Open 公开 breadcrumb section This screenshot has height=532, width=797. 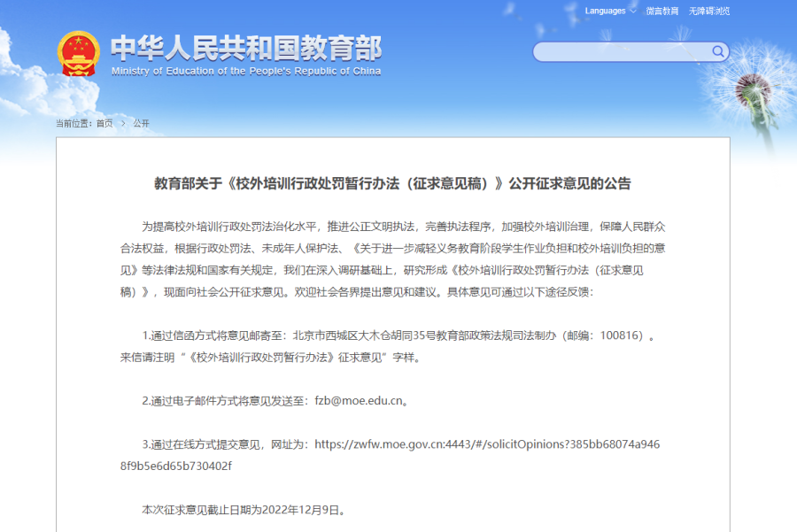pos(141,123)
